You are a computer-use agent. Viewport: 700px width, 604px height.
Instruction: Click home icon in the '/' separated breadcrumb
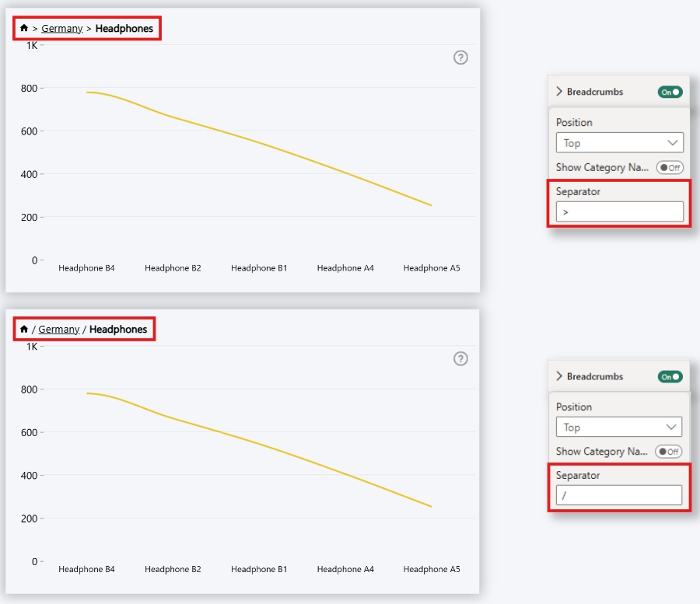[24, 330]
